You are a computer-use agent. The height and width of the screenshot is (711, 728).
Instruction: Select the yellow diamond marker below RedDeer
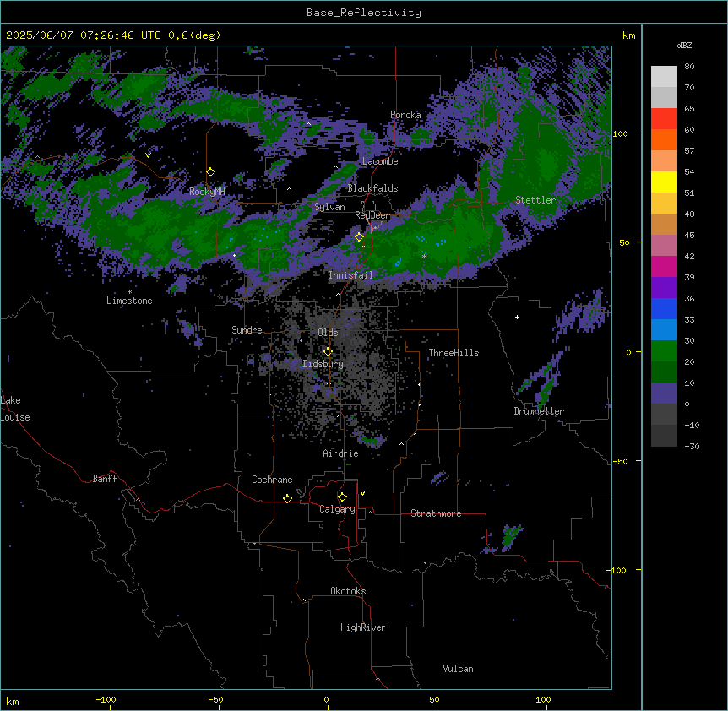(359, 237)
